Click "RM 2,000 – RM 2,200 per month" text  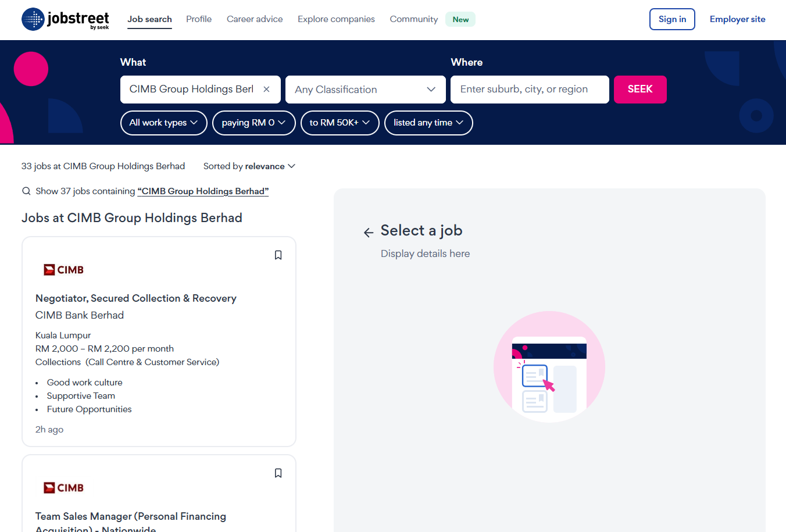click(x=105, y=349)
